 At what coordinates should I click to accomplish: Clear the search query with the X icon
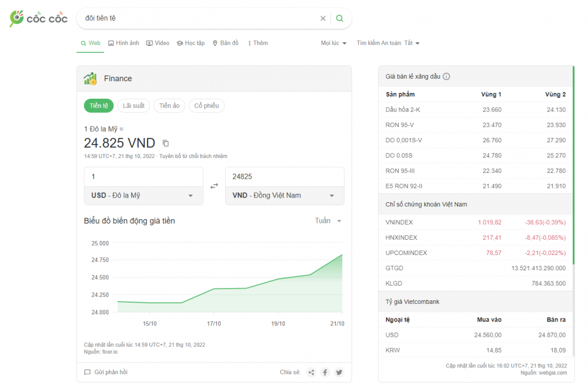[323, 18]
